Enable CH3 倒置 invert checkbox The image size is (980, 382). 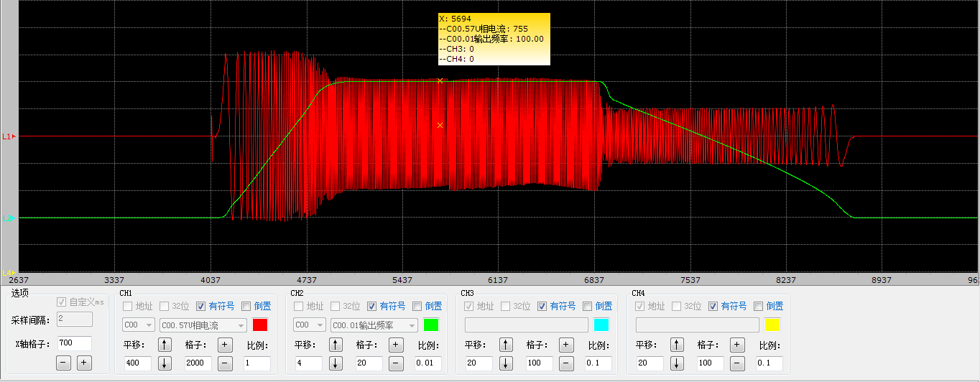point(588,307)
